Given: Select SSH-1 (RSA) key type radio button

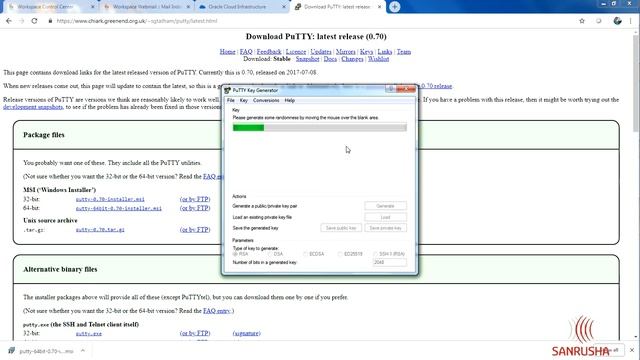Looking at the screenshot, I should [376, 254].
